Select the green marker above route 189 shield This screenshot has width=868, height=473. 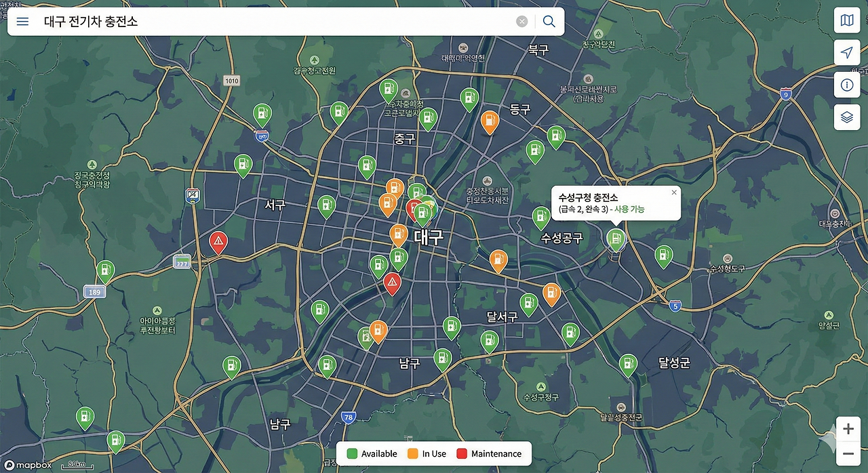pos(105,271)
